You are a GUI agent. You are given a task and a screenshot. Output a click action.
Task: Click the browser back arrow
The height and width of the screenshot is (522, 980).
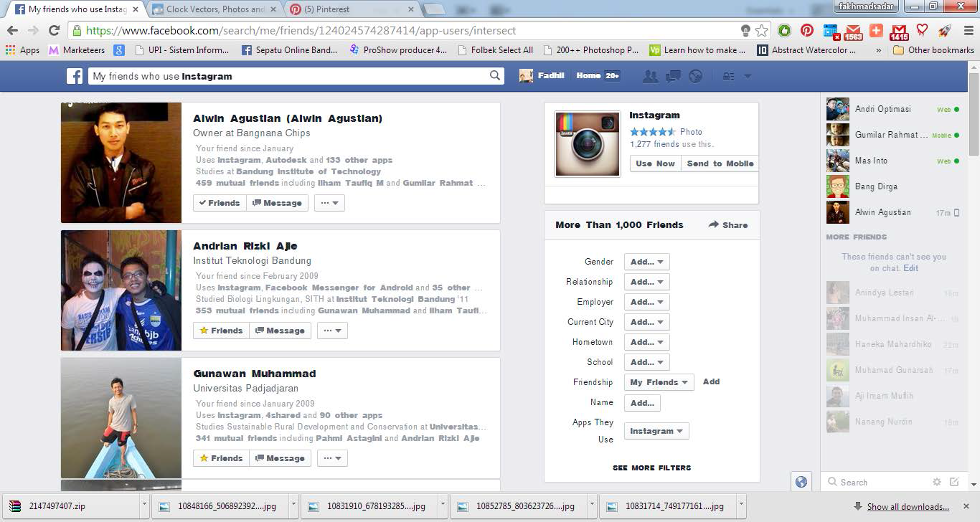(13, 30)
